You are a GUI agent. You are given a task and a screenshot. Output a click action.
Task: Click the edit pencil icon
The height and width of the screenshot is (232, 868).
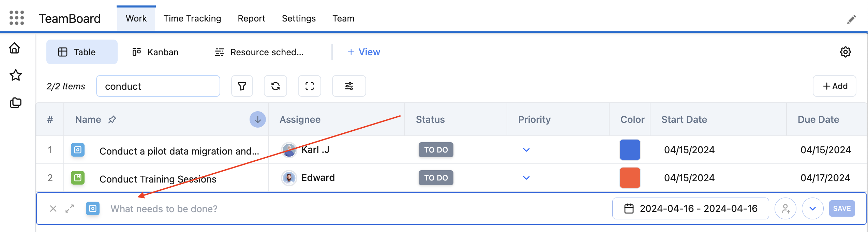coord(851,19)
